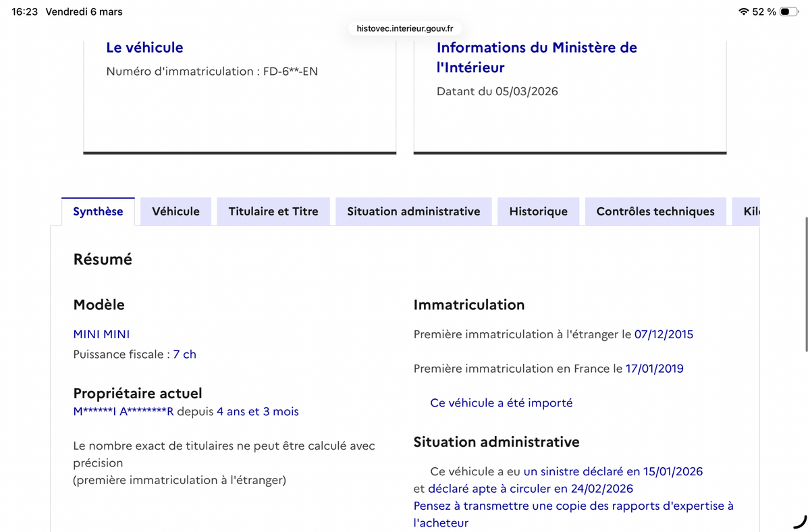
Task: Tap the 16:23 clock in status bar
Action: pyautogui.click(x=25, y=11)
